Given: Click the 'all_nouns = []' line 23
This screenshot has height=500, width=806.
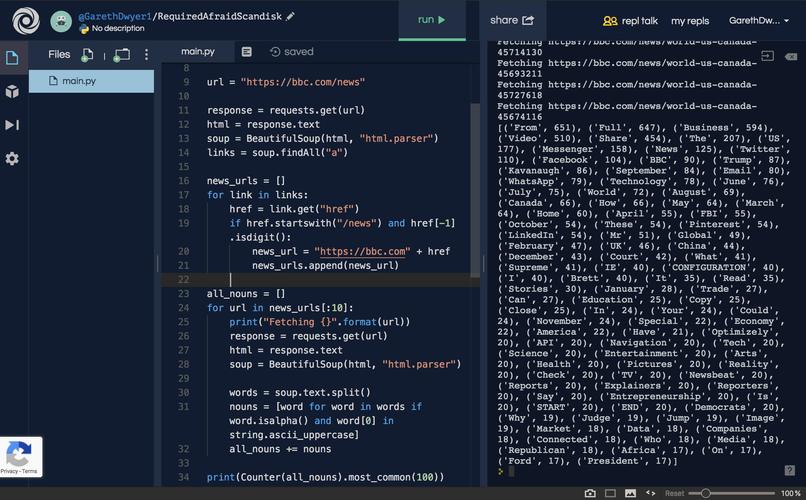Looking at the screenshot, I should point(246,294).
